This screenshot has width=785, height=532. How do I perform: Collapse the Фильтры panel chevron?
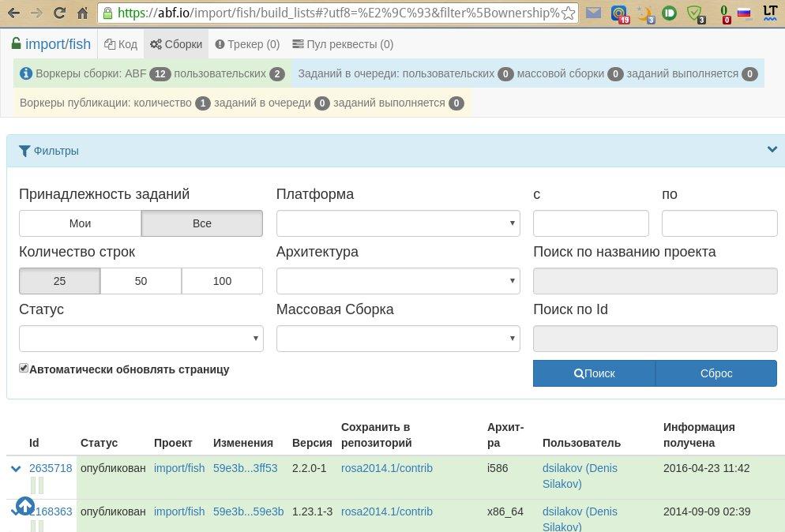772,150
